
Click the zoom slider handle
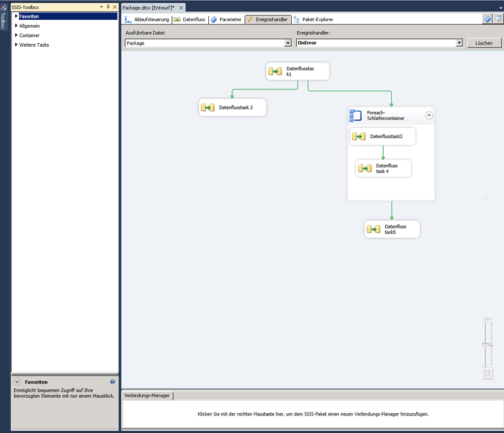click(487, 344)
